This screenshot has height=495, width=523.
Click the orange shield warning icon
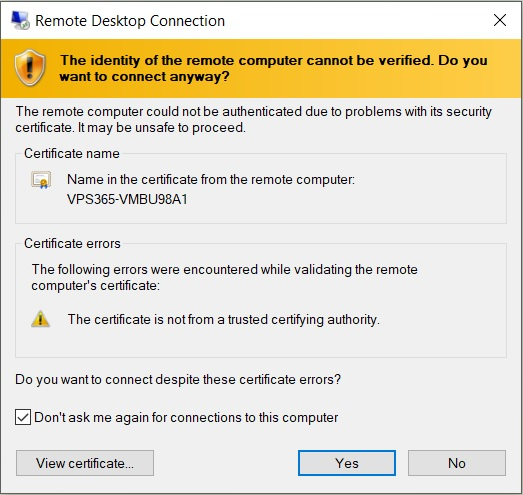(x=30, y=68)
